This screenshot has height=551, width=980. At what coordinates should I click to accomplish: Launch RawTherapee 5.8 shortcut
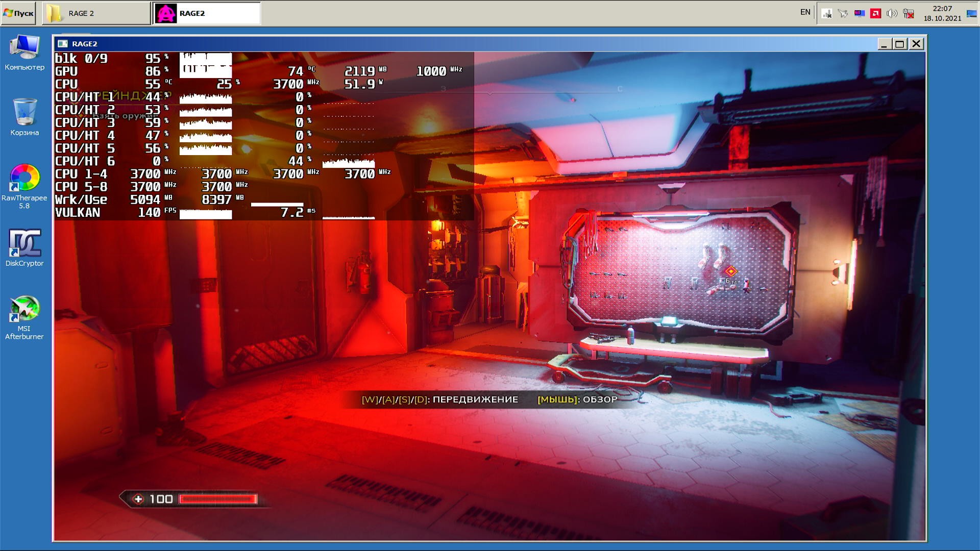pos(24,186)
